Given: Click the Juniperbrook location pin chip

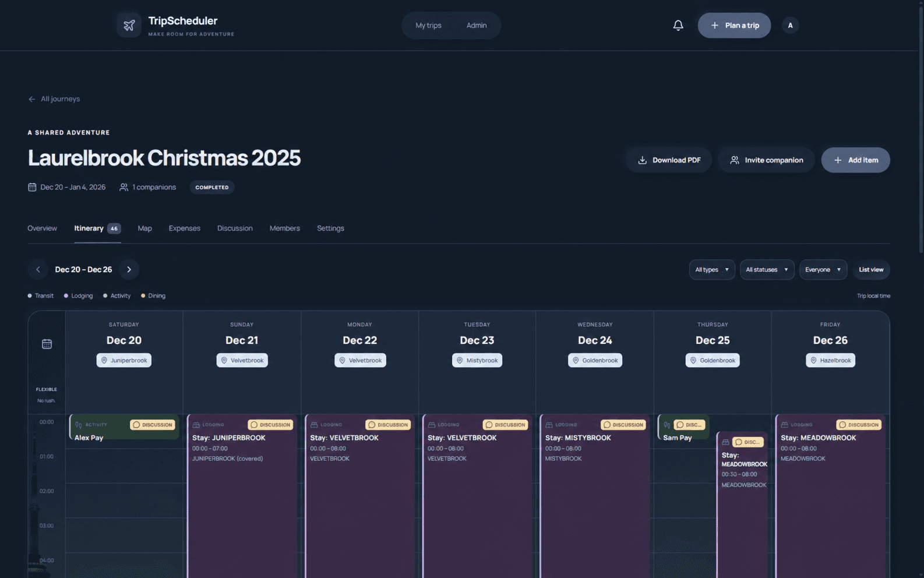Looking at the screenshot, I should (x=124, y=360).
